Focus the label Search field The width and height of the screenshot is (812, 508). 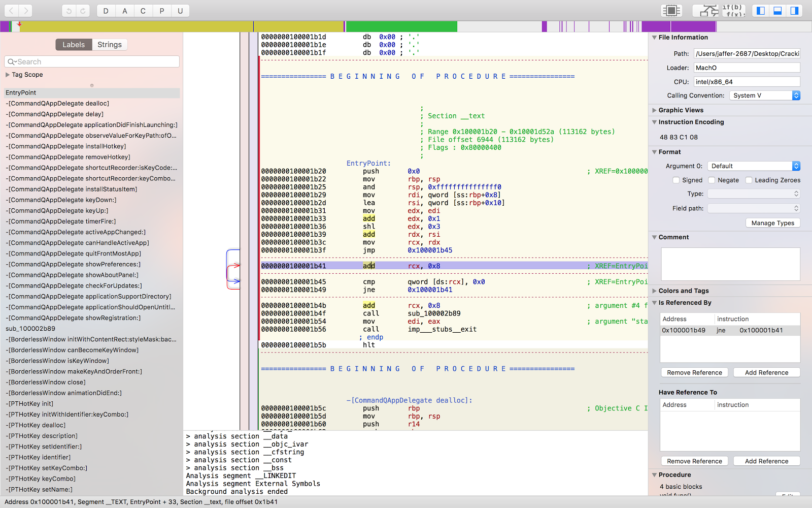(92, 61)
